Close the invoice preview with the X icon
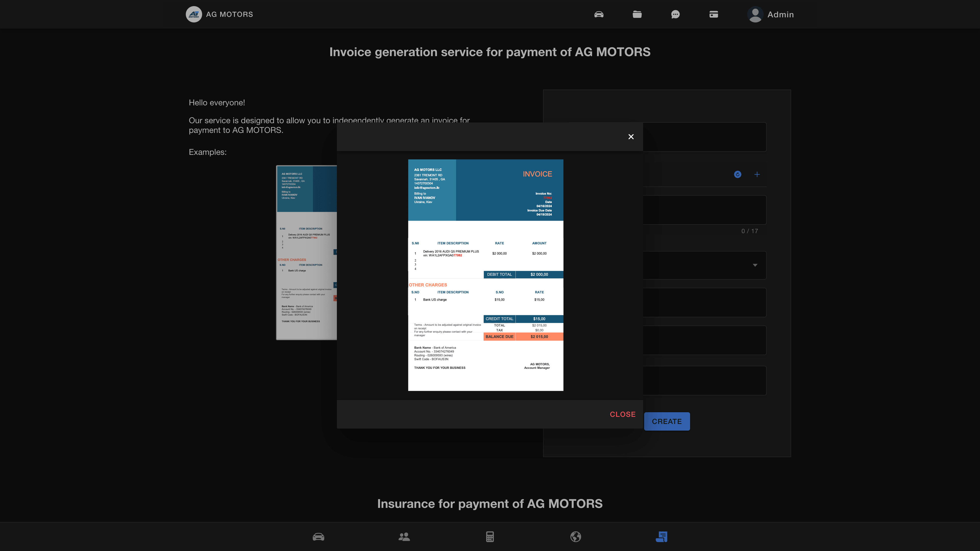980x551 pixels. click(631, 136)
